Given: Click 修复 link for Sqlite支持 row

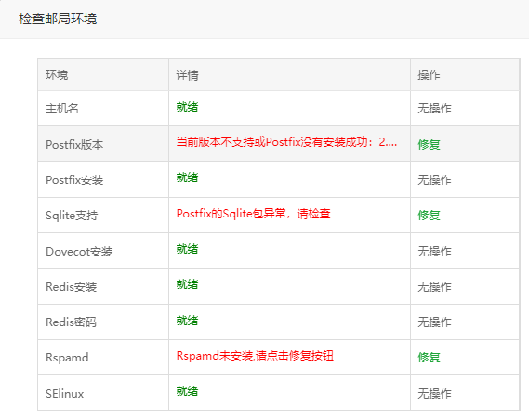Looking at the screenshot, I should [429, 215].
